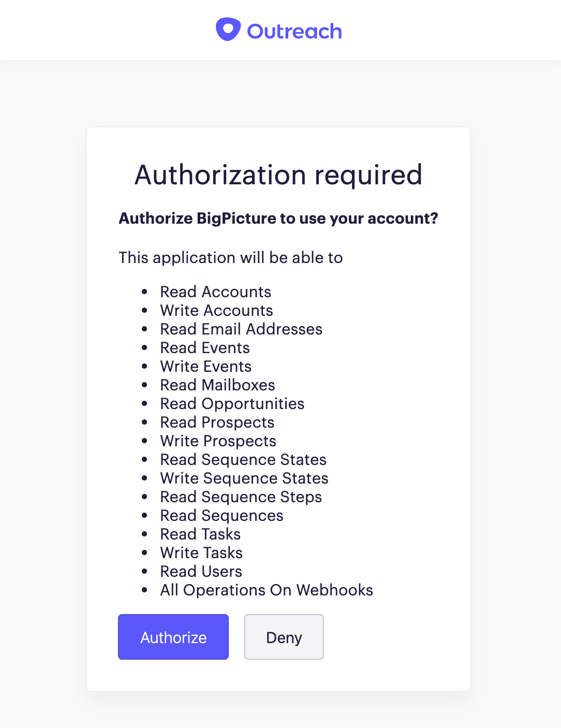
Task: Click the Authorize BigPicture question text
Action: 278,219
